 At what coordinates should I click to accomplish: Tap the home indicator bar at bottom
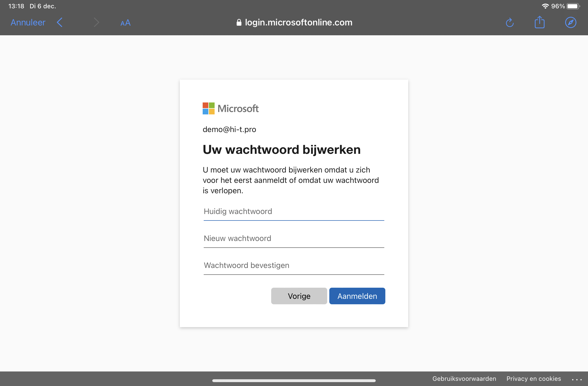(294, 381)
